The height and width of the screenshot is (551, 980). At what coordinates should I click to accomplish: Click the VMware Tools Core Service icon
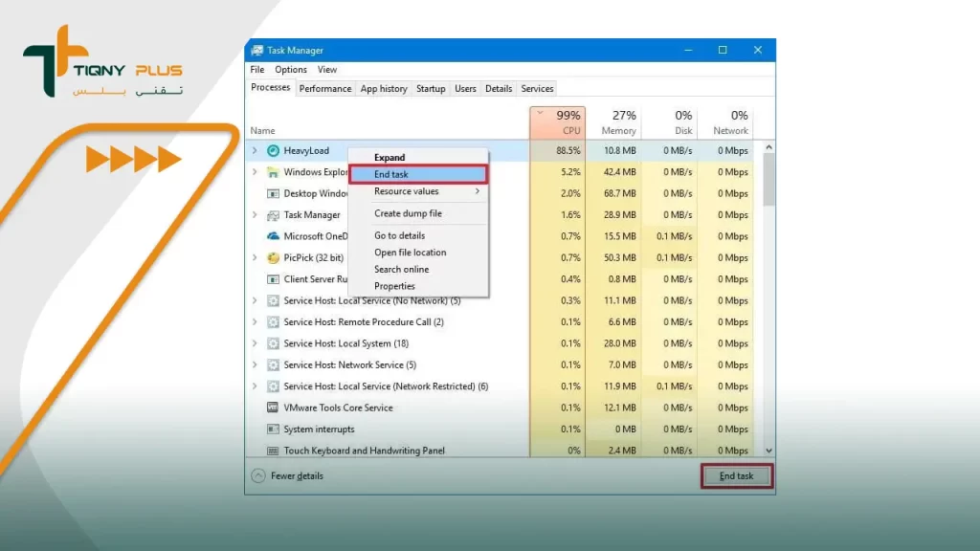273,408
